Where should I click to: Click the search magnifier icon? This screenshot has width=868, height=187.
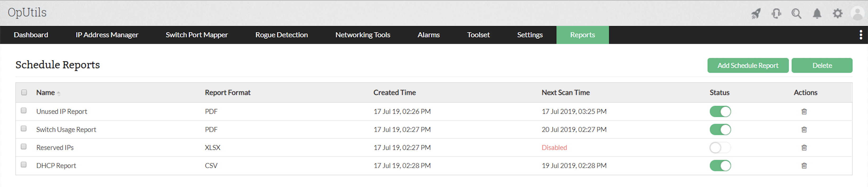point(796,14)
